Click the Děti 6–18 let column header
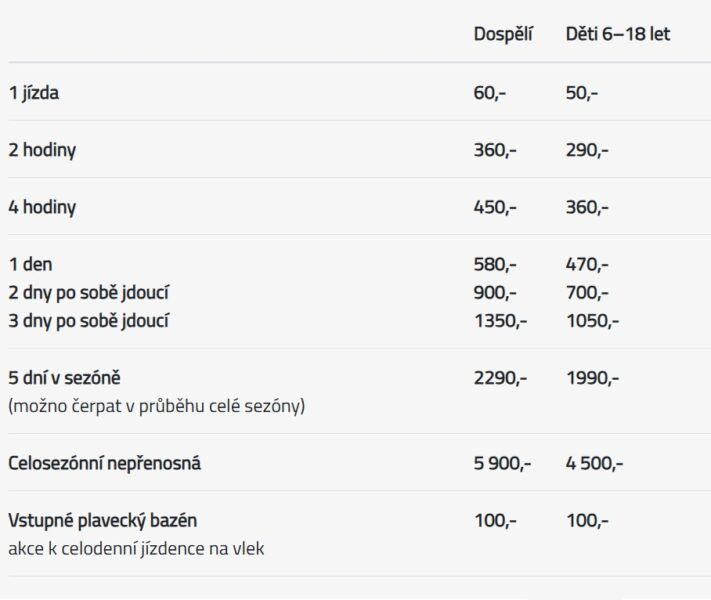 point(617,34)
